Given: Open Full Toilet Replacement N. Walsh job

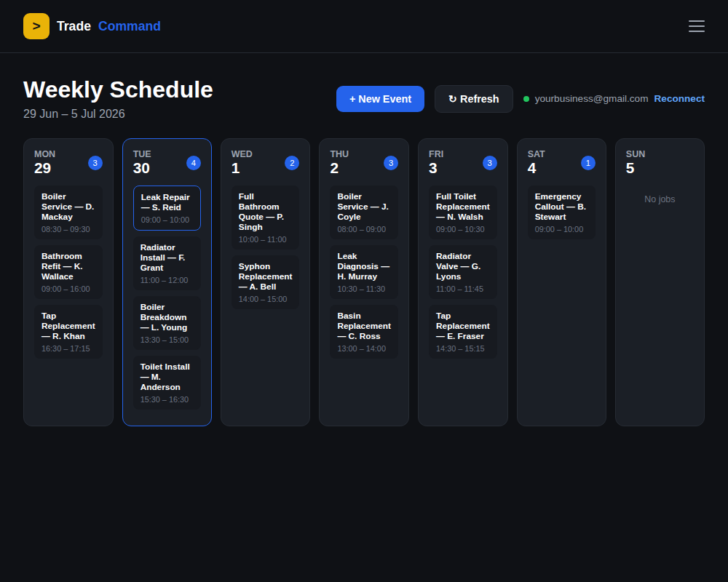Looking at the screenshot, I should coord(463,212).
